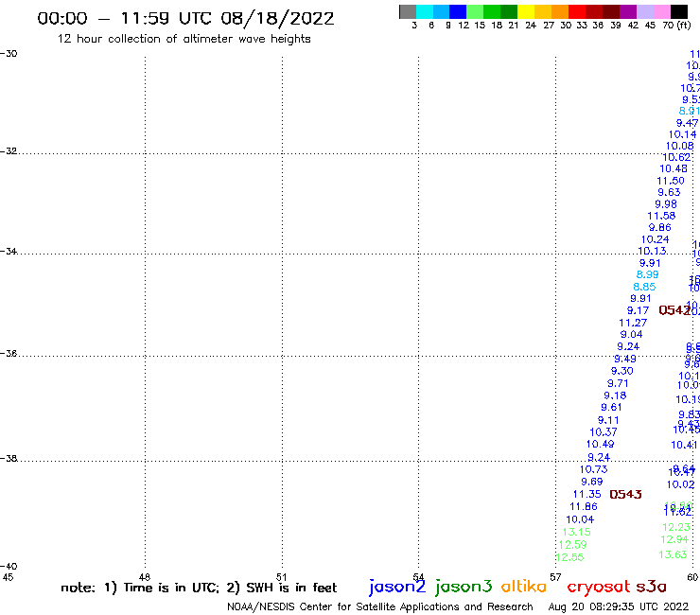The height and width of the screenshot is (615, 700).
Task: Click the wave height value 10.24
Action: click(x=655, y=239)
